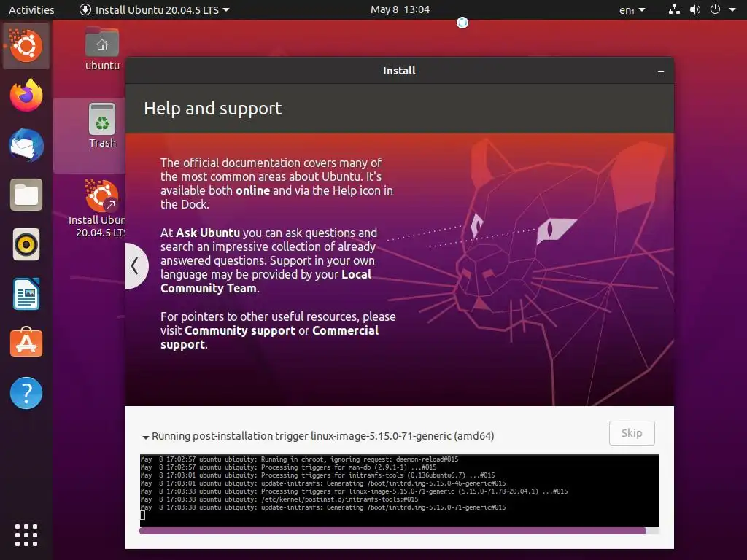The height and width of the screenshot is (560, 747).
Task: Open the 'Community support' link
Action: (x=239, y=330)
